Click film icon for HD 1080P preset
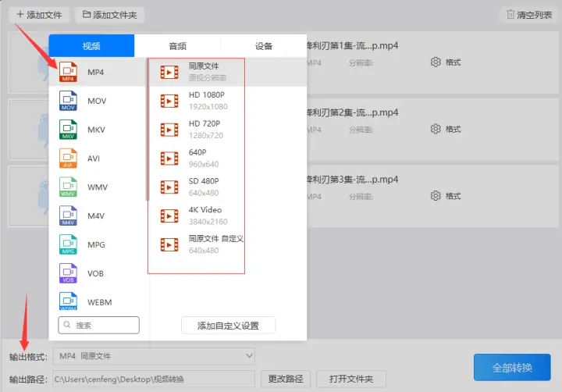 pyautogui.click(x=169, y=101)
